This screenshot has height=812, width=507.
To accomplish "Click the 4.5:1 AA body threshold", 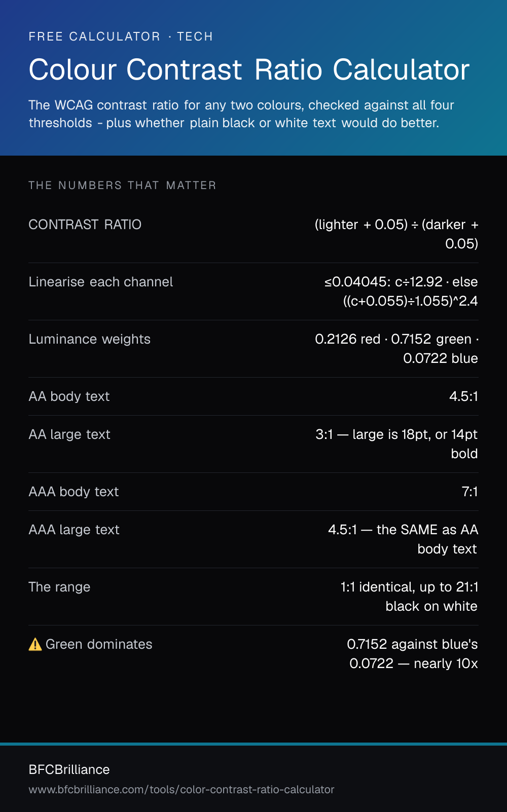I will [x=463, y=396].
